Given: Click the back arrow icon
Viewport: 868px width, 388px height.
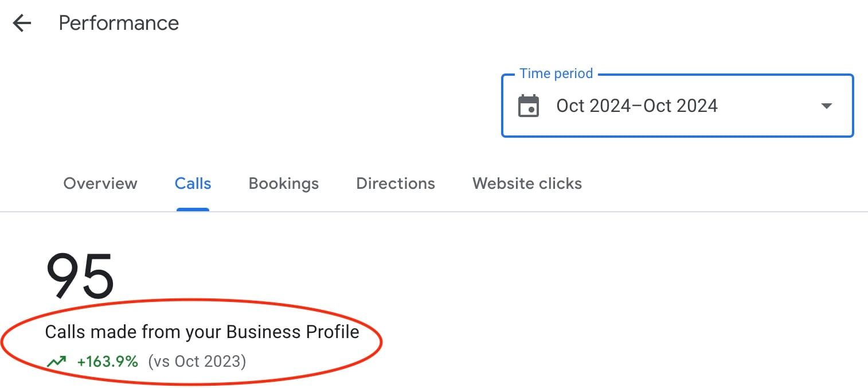Looking at the screenshot, I should 22,24.
